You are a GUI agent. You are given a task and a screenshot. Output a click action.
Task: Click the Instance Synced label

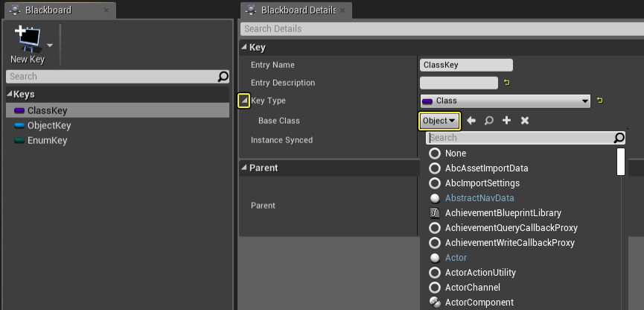pyautogui.click(x=281, y=140)
